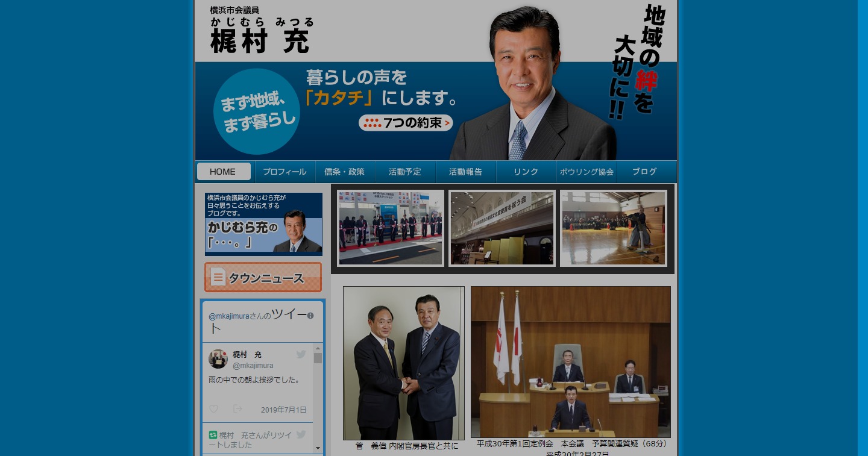The width and height of the screenshot is (868, 456).
Task: Like the rainy morning greeting tweet
Action: (x=213, y=409)
